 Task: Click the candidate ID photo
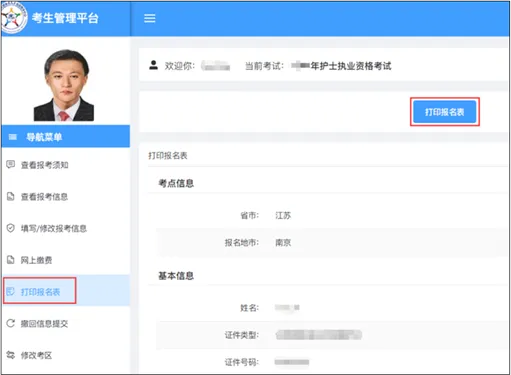64,85
